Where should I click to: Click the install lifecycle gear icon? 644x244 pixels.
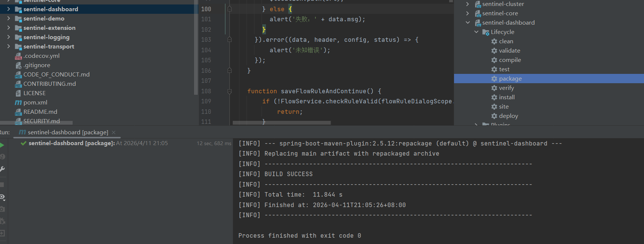click(x=494, y=97)
